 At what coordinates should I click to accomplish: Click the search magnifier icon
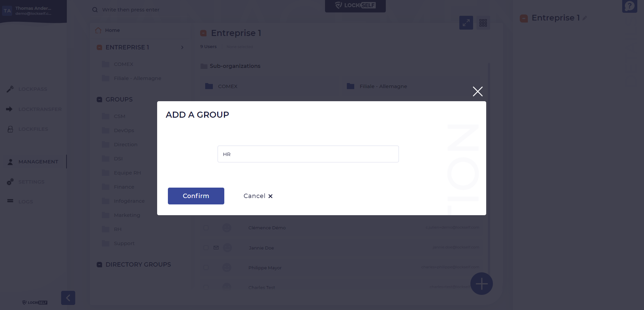pyautogui.click(x=95, y=10)
